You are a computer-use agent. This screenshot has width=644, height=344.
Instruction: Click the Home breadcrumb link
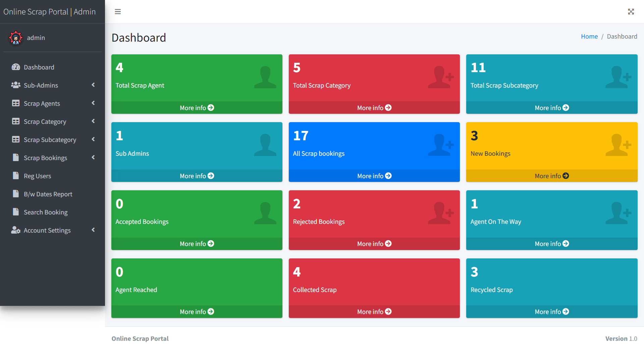point(589,37)
